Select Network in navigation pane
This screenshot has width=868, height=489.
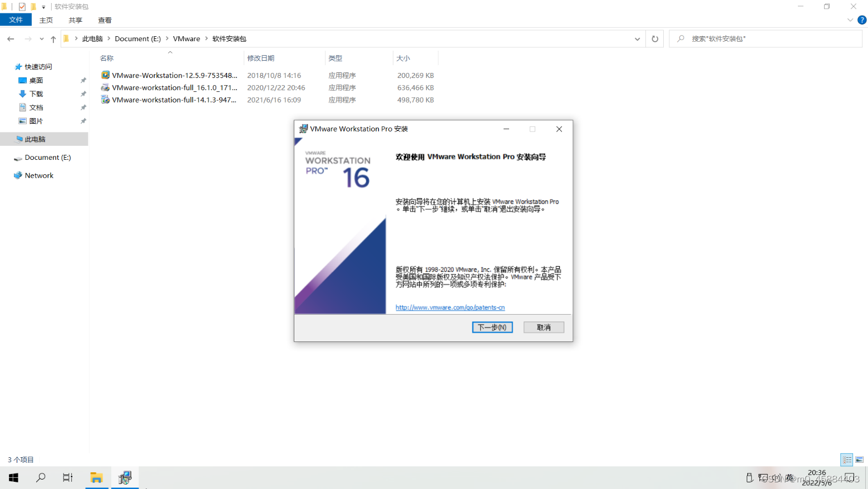(39, 175)
